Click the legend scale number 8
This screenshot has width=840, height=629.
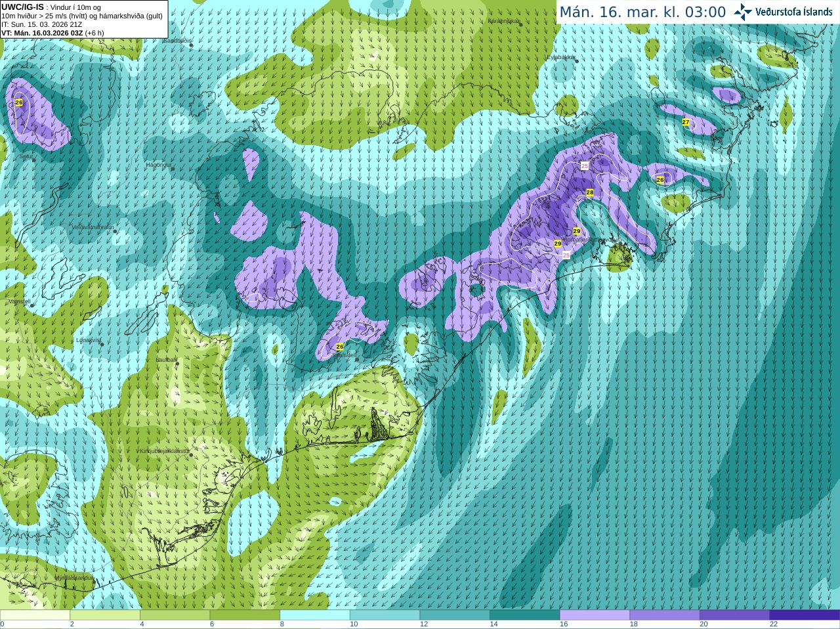coord(282,624)
